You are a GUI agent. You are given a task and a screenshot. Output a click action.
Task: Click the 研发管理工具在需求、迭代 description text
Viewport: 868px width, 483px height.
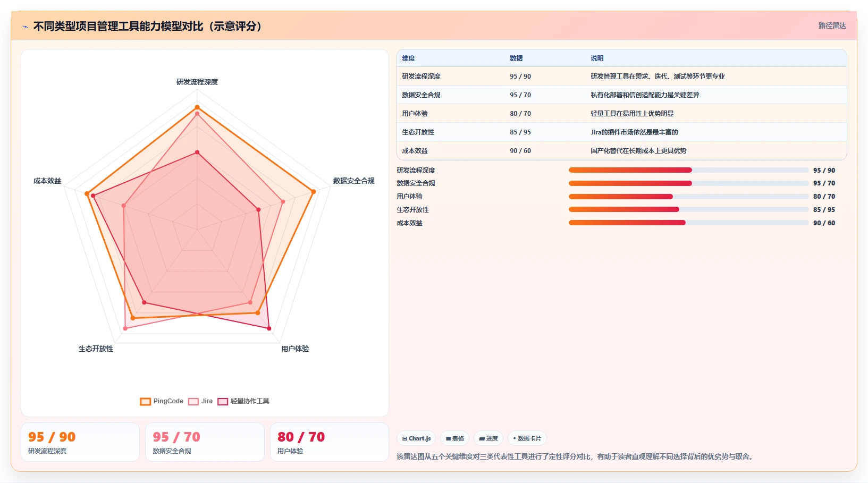point(658,77)
